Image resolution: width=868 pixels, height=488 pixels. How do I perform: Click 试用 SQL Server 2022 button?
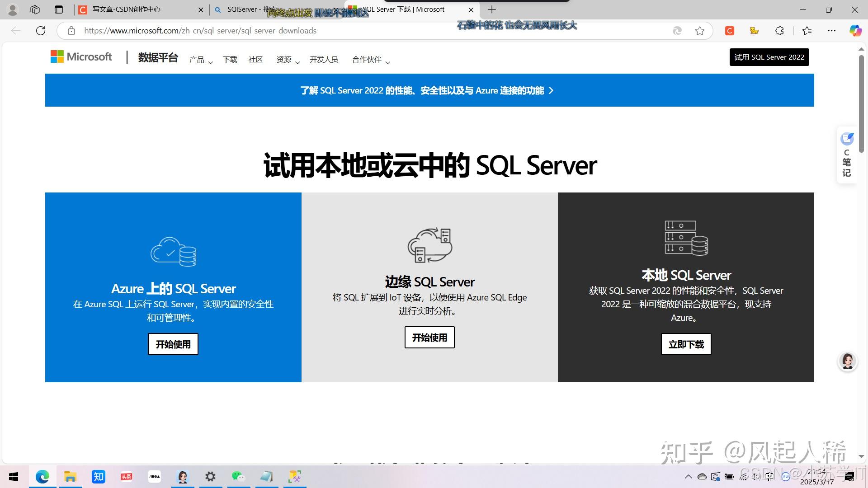pyautogui.click(x=769, y=57)
